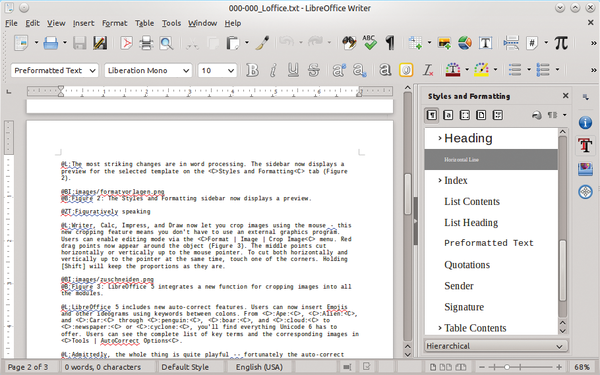Switch to List Styles list

(498, 115)
